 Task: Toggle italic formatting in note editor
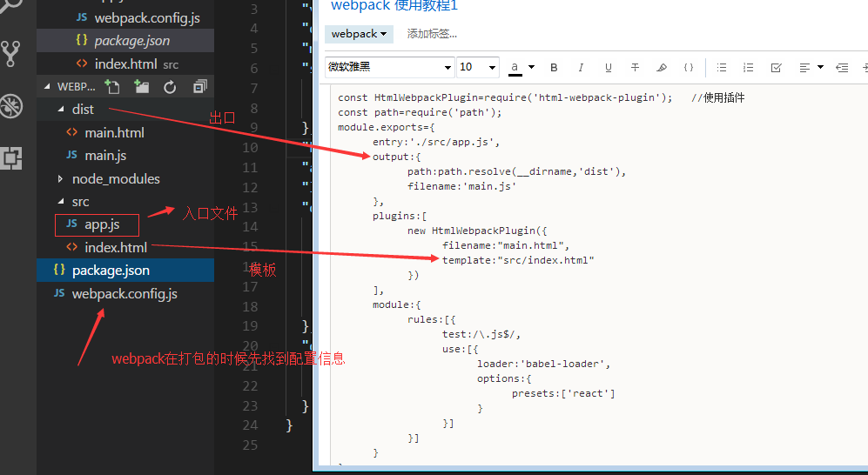[581, 67]
